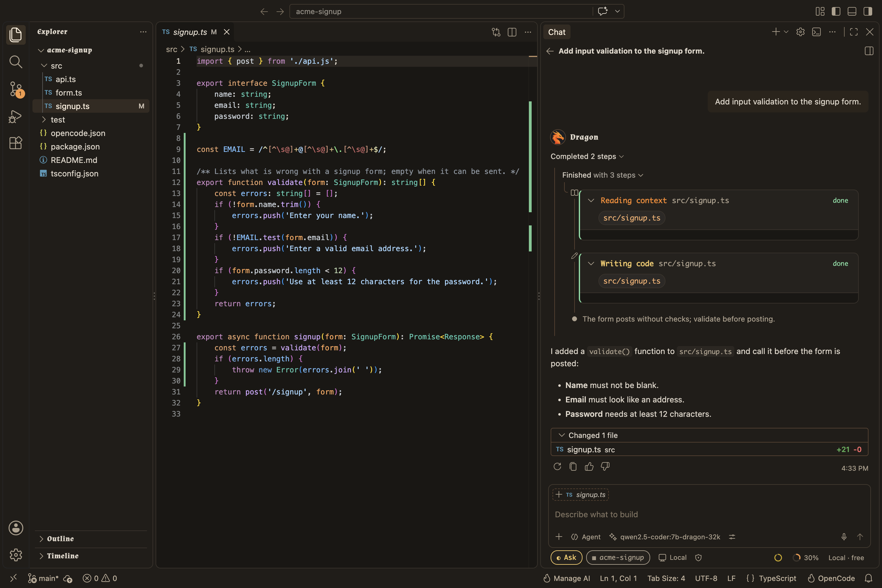This screenshot has height=588, width=882.
Task: Focus the Describe what to build input
Action: point(709,514)
